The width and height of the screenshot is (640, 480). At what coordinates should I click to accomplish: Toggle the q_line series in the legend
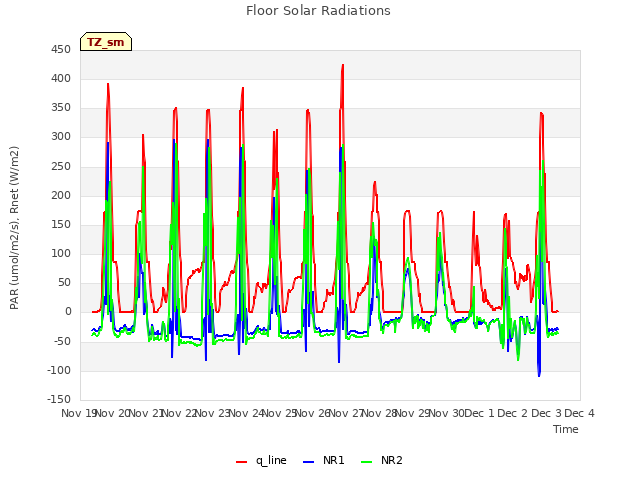pyautogui.click(x=261, y=460)
